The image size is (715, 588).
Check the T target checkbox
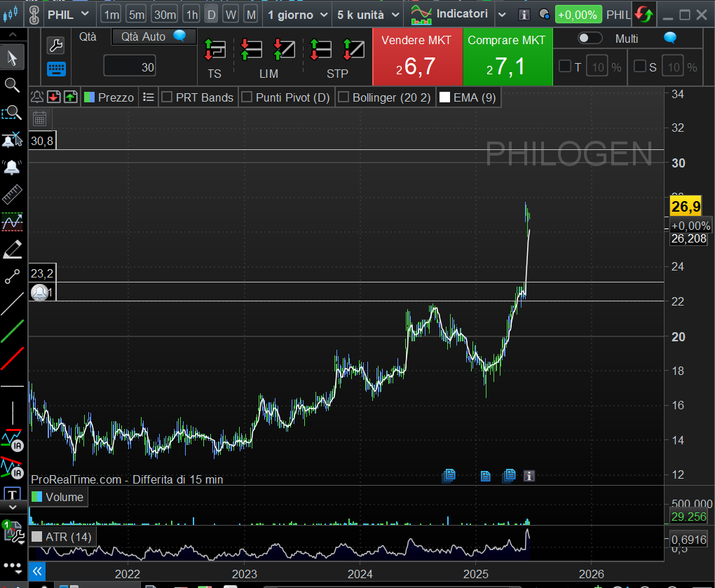coord(564,67)
